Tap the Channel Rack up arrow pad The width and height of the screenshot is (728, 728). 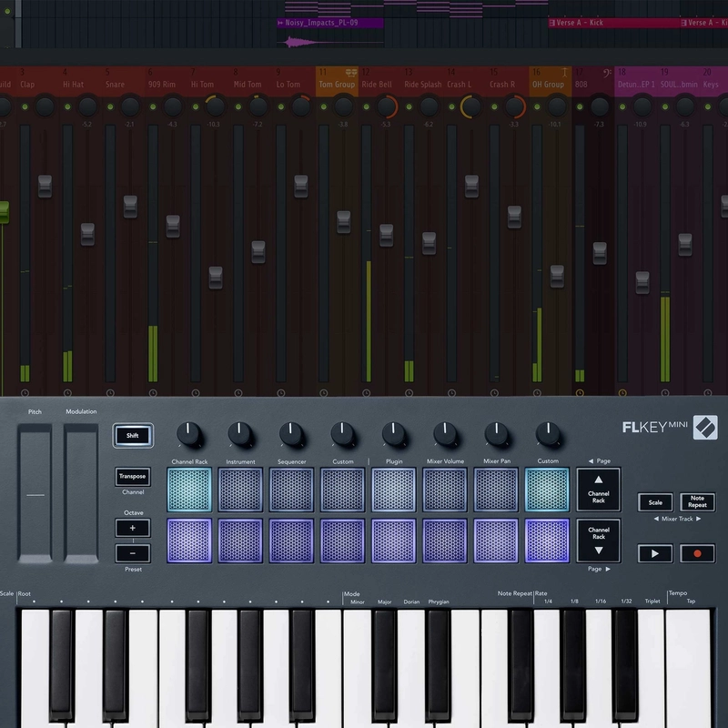597,491
